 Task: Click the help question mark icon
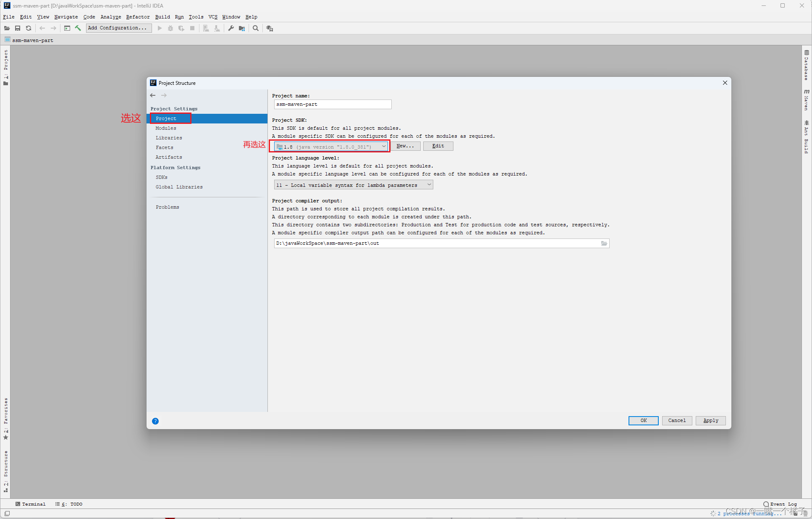pyautogui.click(x=155, y=421)
